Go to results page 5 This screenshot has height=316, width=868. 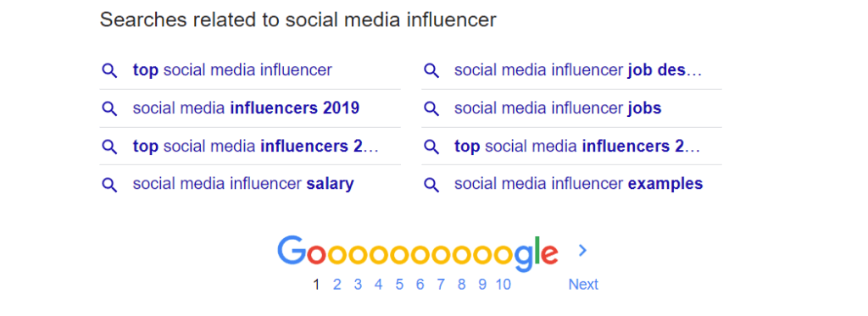[399, 285]
